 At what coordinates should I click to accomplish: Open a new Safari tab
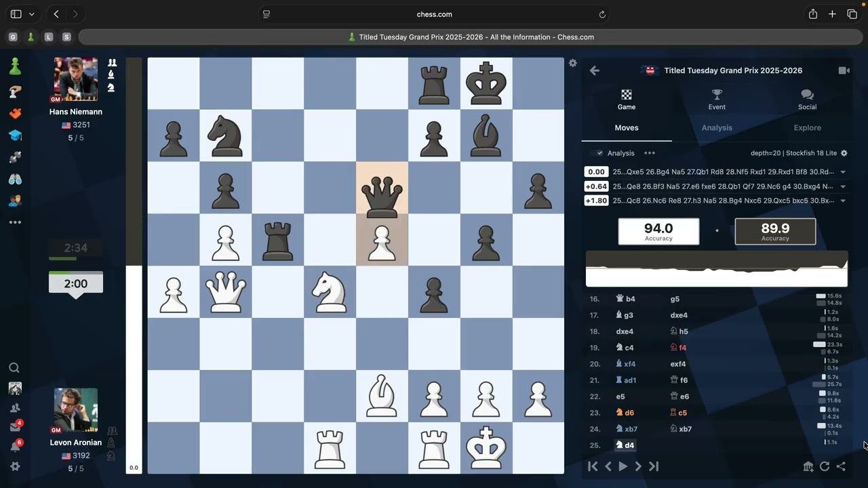pos(832,14)
